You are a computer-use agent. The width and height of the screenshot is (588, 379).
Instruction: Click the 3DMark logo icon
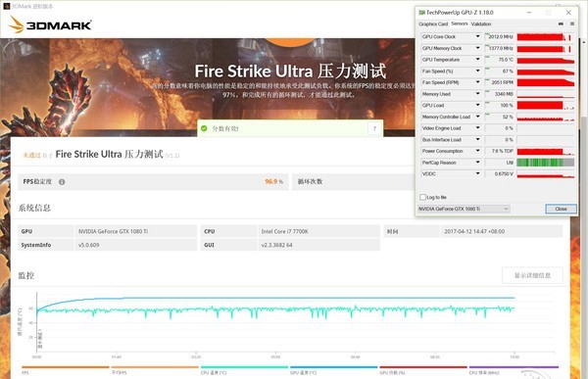pyautogui.click(x=16, y=24)
